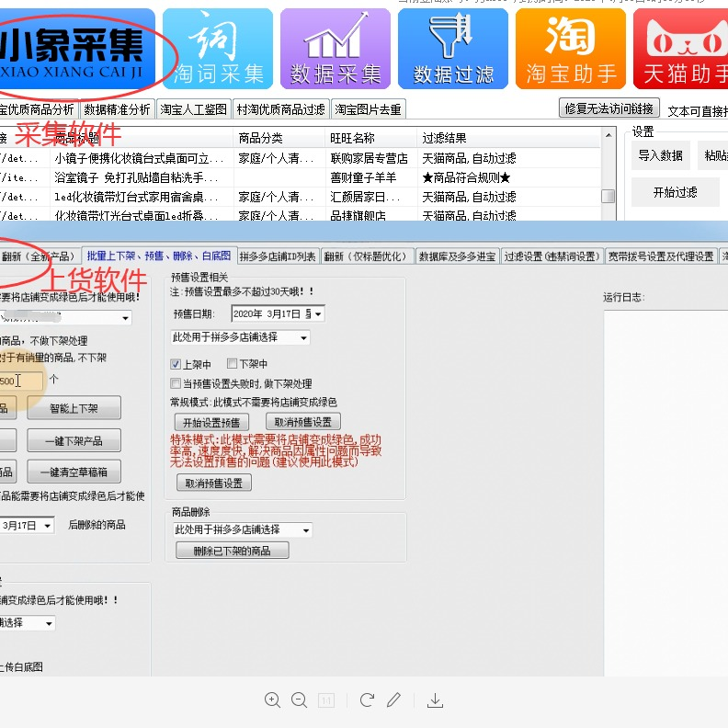The width and height of the screenshot is (728, 728).
Task: Switch to 淘宝人工鉴图 tab
Action: [x=194, y=109]
